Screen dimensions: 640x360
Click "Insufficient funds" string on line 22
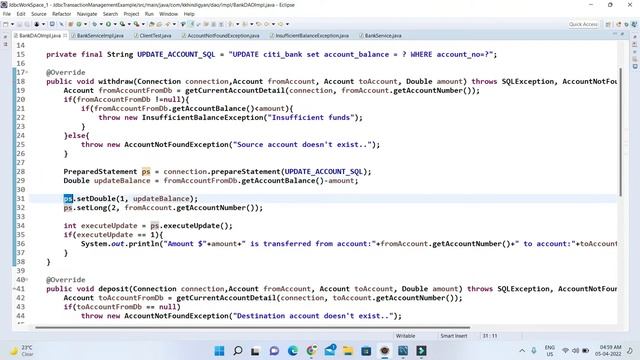pyautogui.click(x=311, y=117)
